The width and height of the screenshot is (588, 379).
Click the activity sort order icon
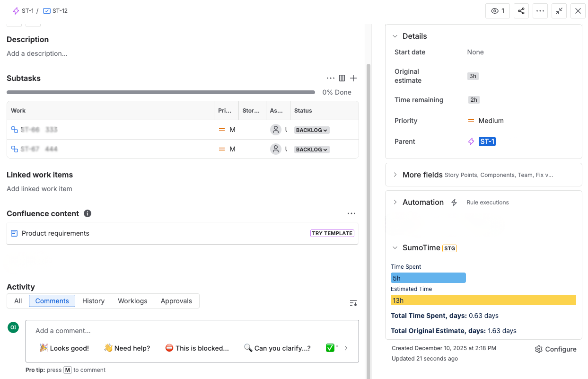pos(353,303)
